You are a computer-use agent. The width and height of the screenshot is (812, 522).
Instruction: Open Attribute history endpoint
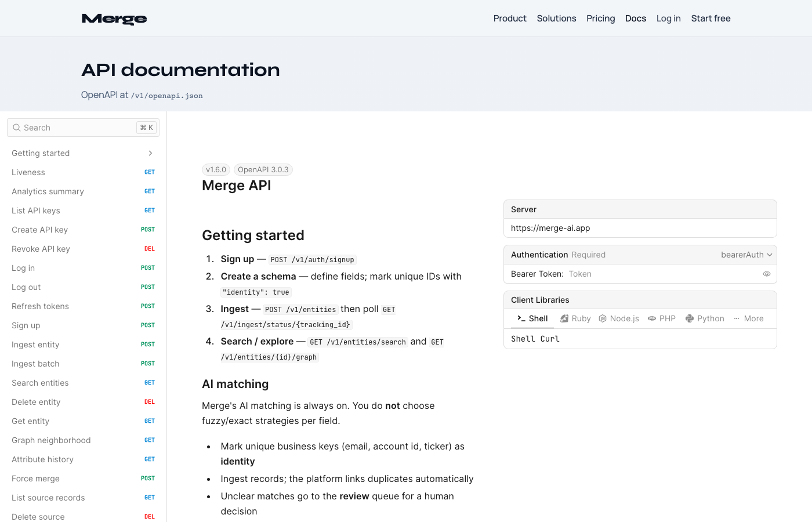pos(83,459)
